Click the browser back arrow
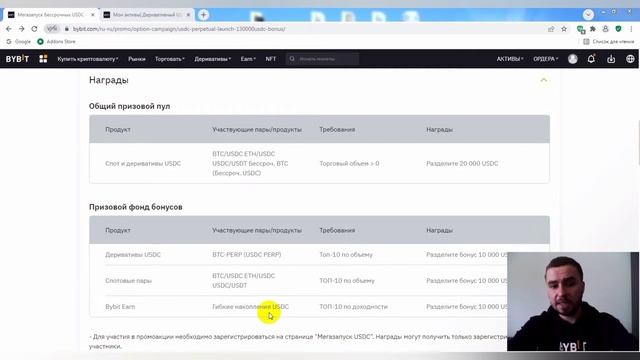 coord(9,29)
